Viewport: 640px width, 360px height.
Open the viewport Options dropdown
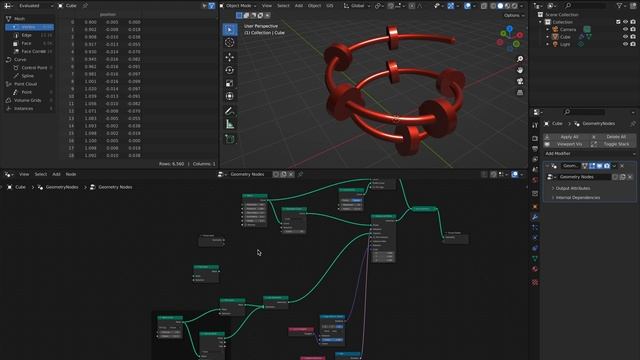514,16
